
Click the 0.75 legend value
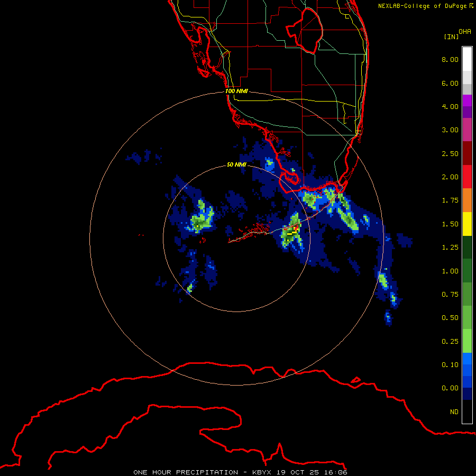(x=450, y=295)
